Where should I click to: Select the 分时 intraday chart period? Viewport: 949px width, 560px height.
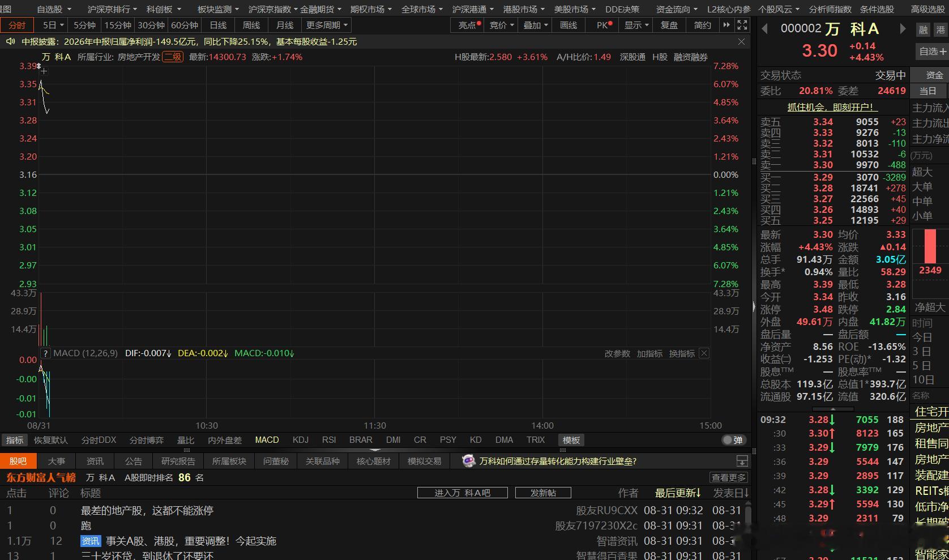(17, 25)
